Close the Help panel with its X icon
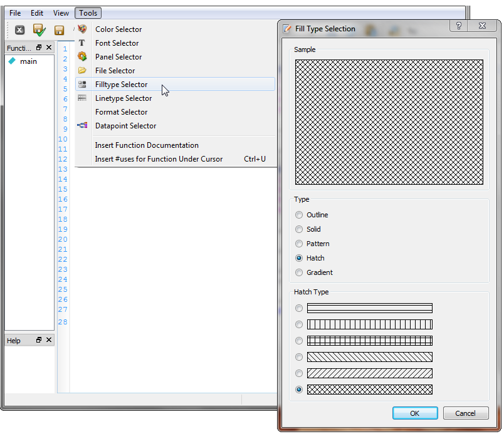Viewport: 504px width, 434px height. (x=49, y=340)
